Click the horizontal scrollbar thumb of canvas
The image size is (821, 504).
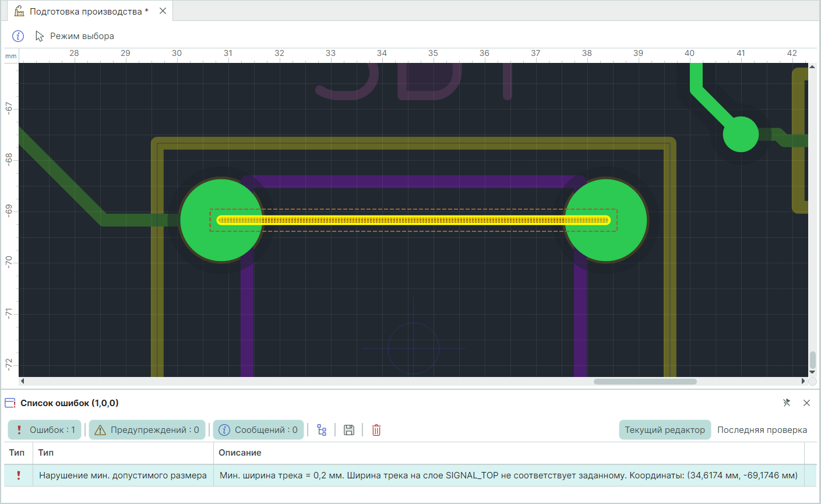pos(644,382)
